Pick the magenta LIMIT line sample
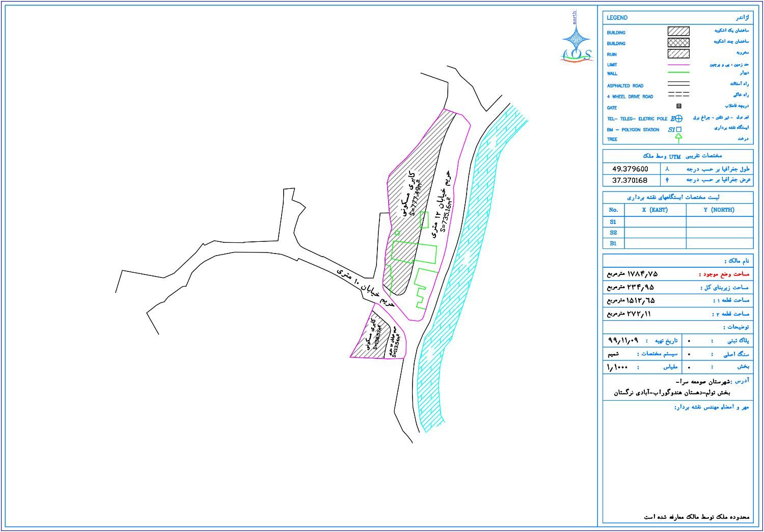Viewport: 764px width, 532px height. pyautogui.click(x=678, y=65)
